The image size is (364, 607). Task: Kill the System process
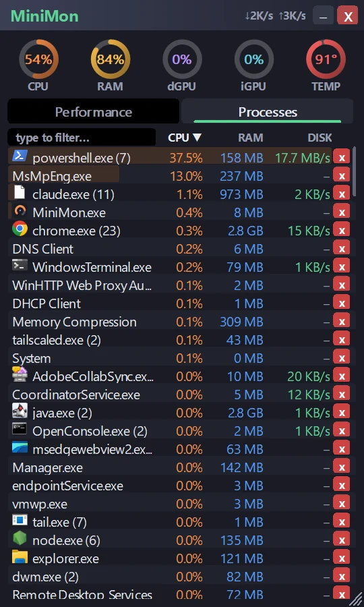pos(342,358)
